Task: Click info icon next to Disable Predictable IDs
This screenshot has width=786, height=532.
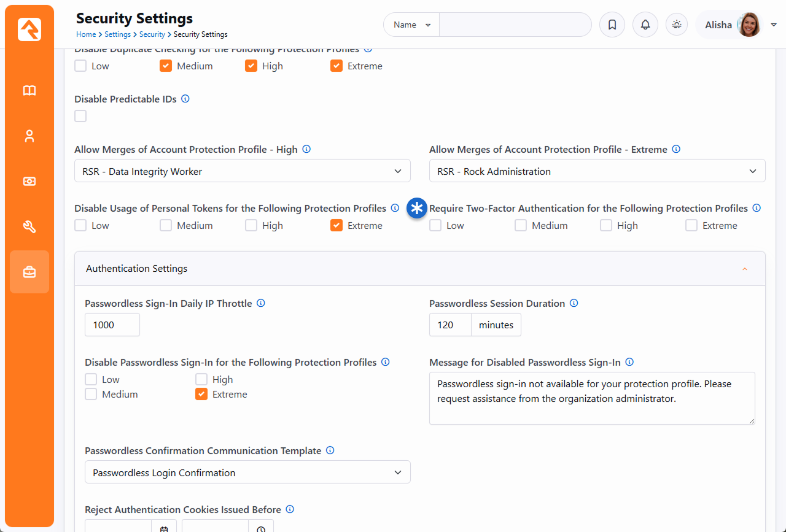Action: (x=185, y=99)
